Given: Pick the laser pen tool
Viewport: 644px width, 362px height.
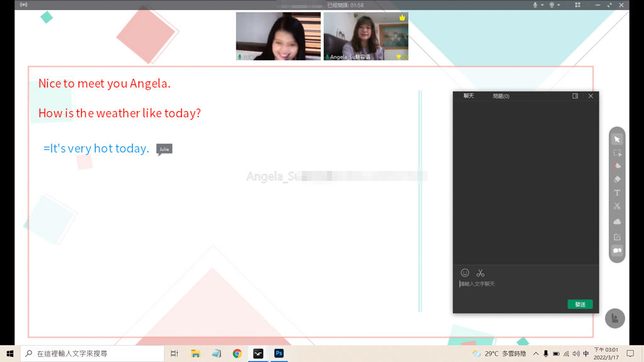Looking at the screenshot, I should [x=617, y=166].
